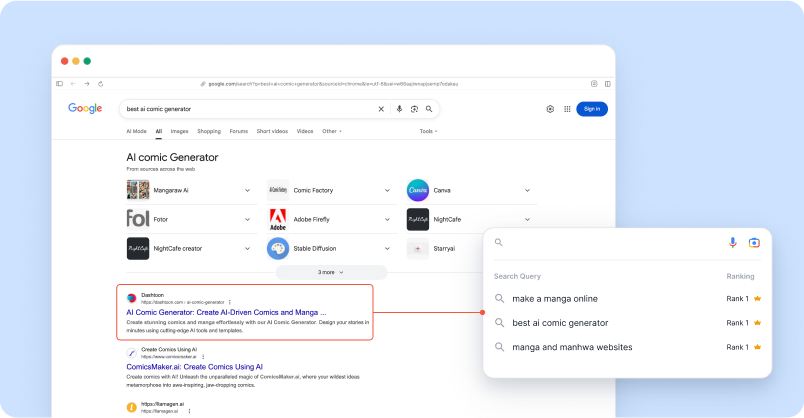Viewport: 804px width, 418px height.
Task: Click the 'make a manga online' query
Action: 555,298
